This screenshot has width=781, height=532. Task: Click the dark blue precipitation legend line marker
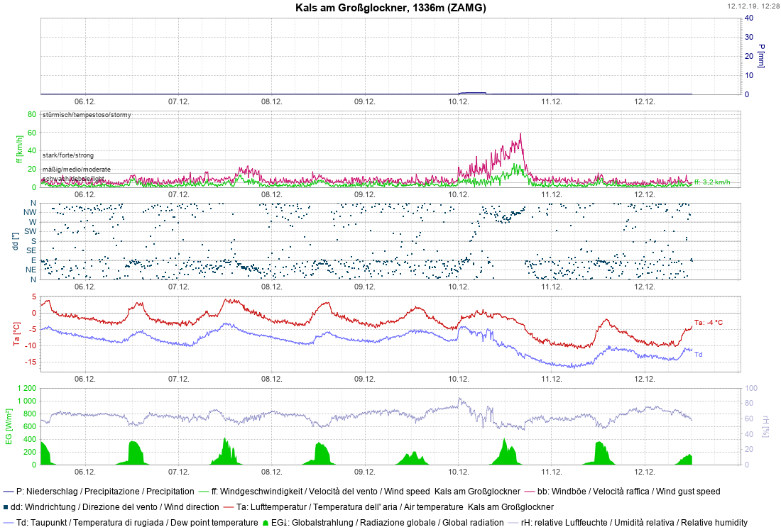click(9, 491)
